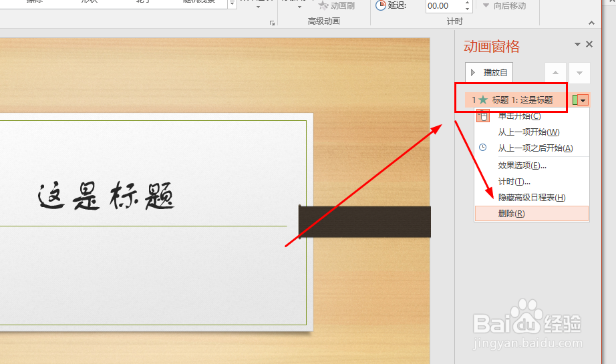
Task: Move animation down with the down arrow
Action: pyautogui.click(x=579, y=73)
